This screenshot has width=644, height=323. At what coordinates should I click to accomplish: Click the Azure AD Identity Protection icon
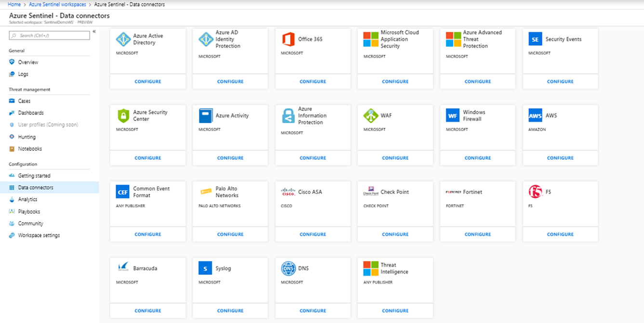point(206,39)
